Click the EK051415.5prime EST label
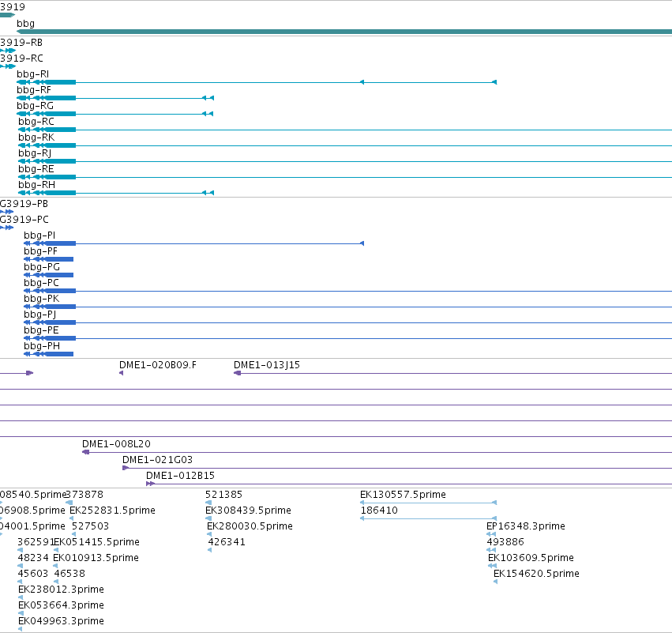 pyautogui.click(x=97, y=542)
